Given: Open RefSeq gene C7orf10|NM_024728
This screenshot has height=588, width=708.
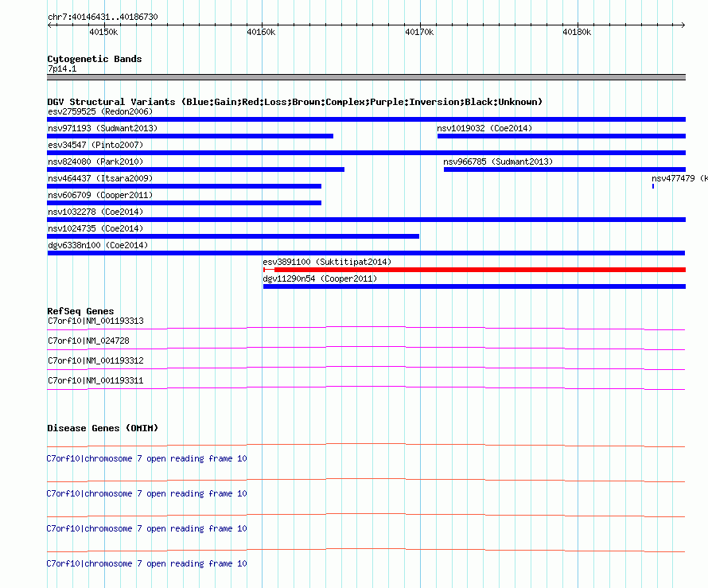Looking at the screenshot, I should coord(88,341).
